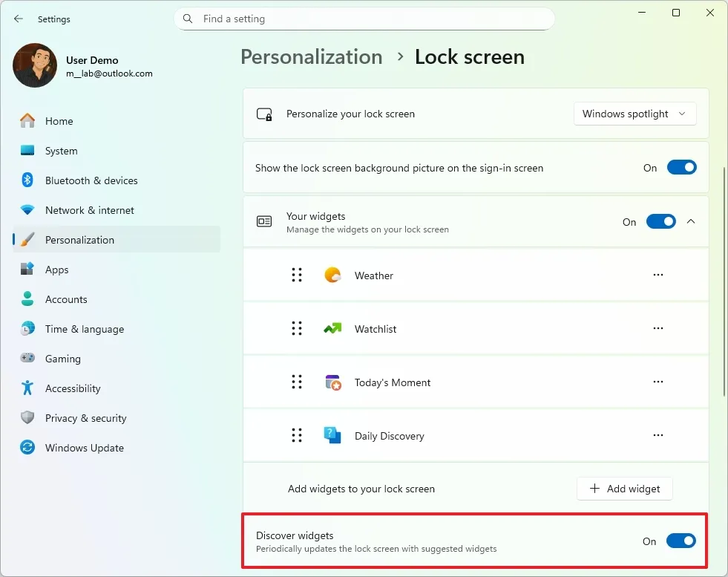
Task: Open more options for Today's Moment
Action: [658, 382]
